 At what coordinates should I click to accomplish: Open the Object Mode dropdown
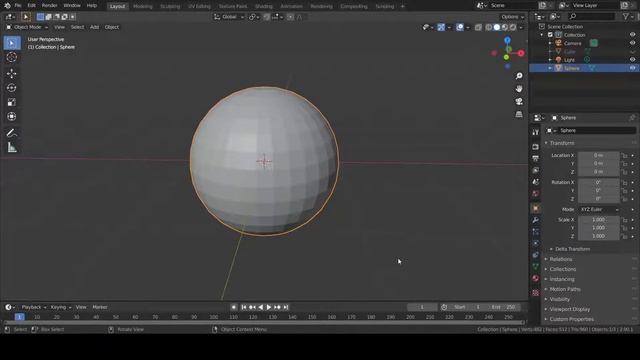click(27, 27)
